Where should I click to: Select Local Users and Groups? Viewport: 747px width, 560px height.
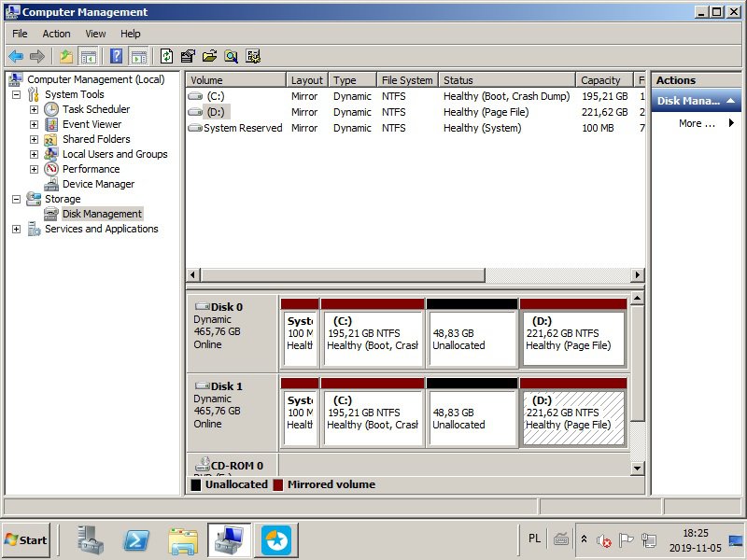[115, 154]
